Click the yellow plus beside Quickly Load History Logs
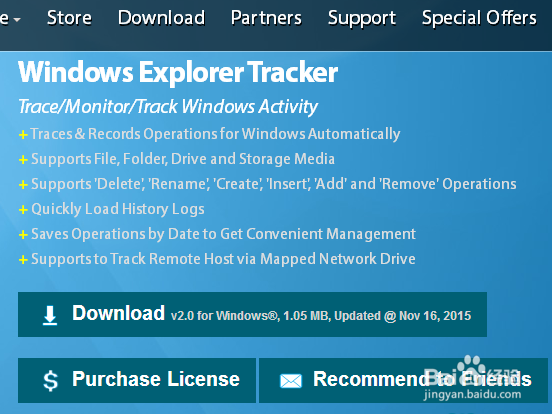Screen dimensions: 552x414 pyautogui.click(x=23, y=210)
